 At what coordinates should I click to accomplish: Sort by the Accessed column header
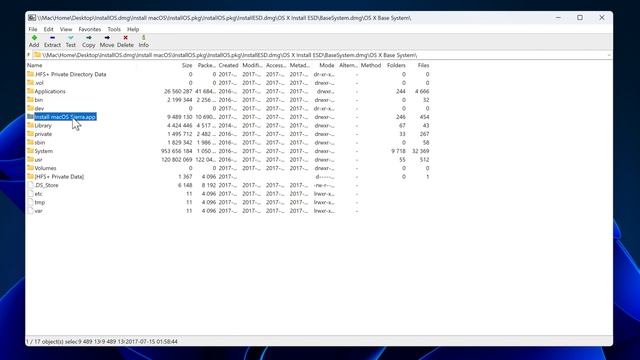[276, 65]
